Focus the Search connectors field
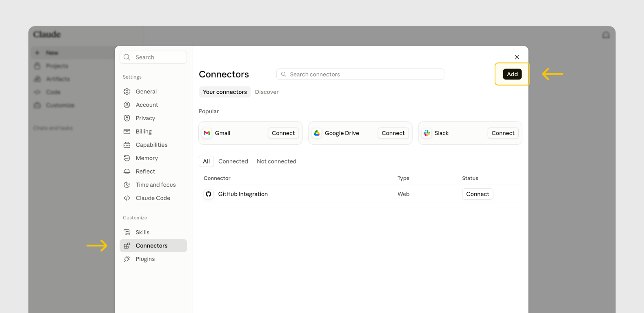644x313 pixels. click(x=360, y=74)
